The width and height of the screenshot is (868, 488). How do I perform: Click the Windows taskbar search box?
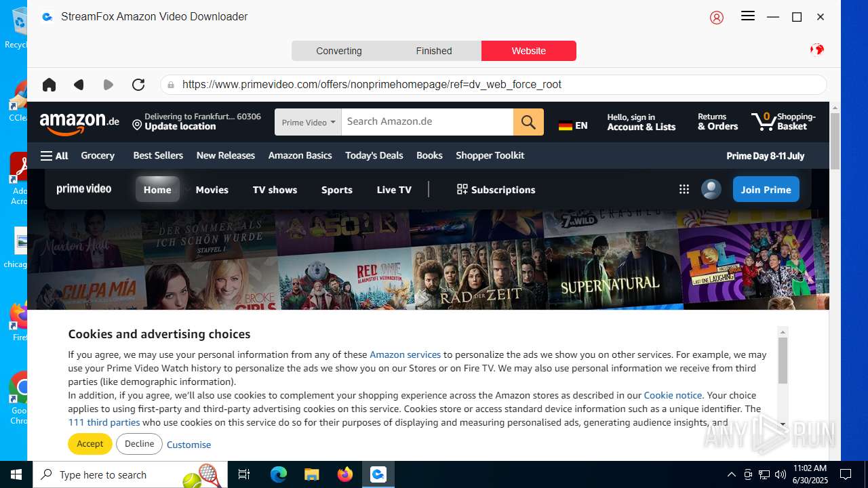pos(130,474)
